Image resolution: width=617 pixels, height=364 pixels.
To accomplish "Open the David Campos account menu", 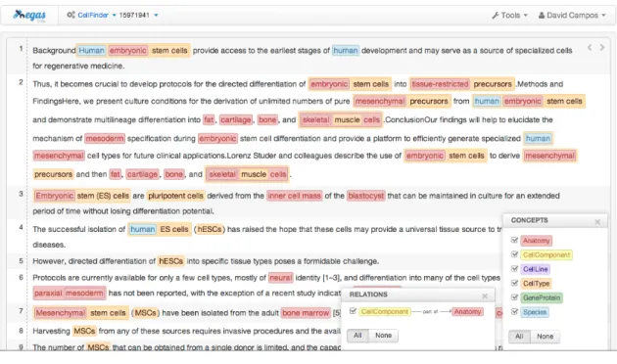I will (x=572, y=16).
